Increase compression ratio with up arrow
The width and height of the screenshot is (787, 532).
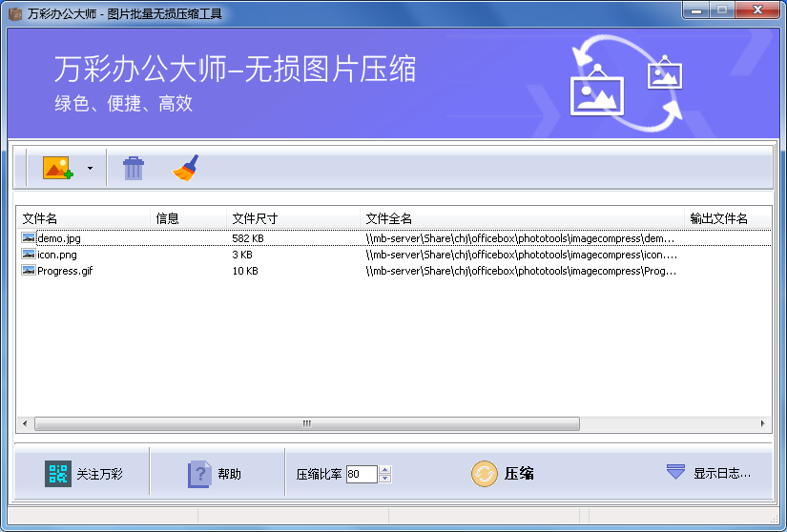coord(385,469)
